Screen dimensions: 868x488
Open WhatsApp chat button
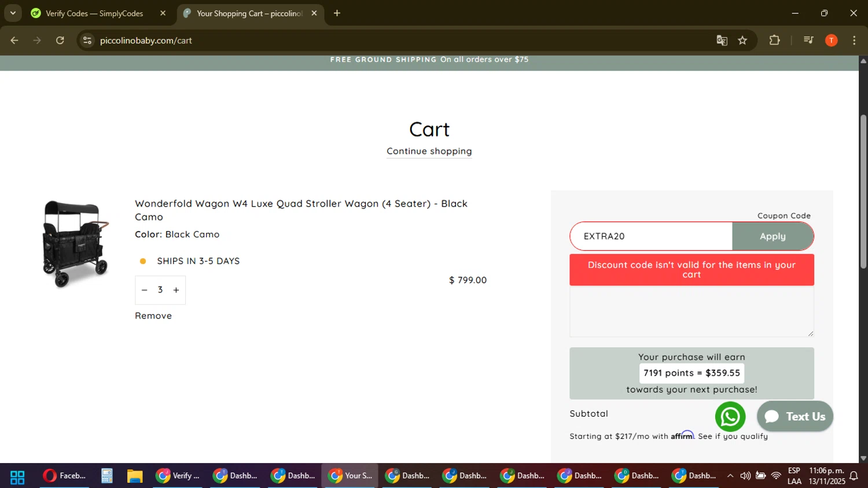pos(730,417)
